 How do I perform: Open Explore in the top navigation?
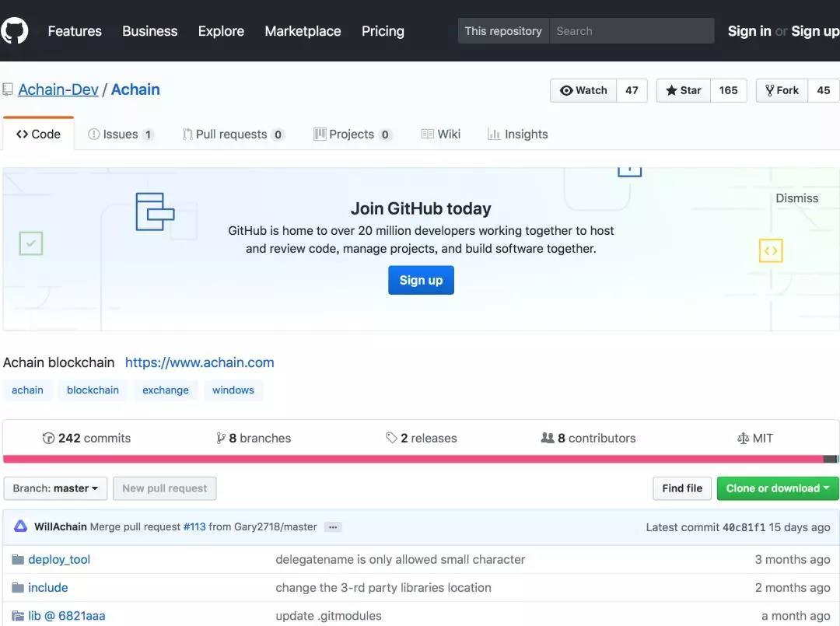221,31
